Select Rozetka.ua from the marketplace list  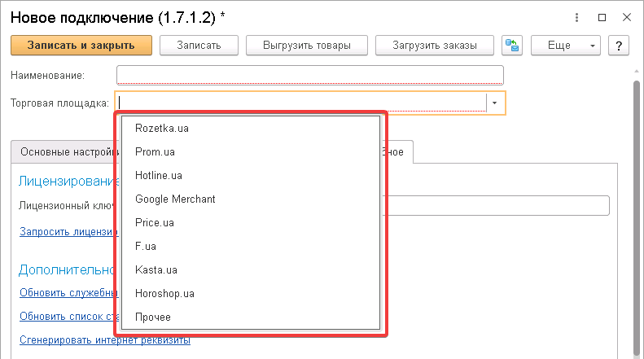point(162,129)
